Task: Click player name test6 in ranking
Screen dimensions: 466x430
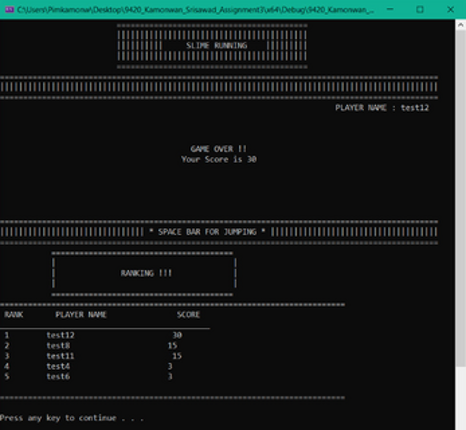Action: 58,376
